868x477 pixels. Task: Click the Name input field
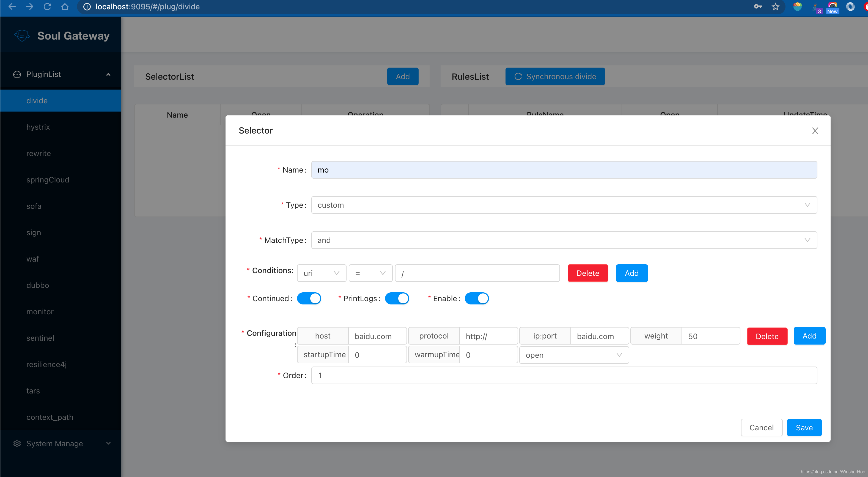point(564,170)
